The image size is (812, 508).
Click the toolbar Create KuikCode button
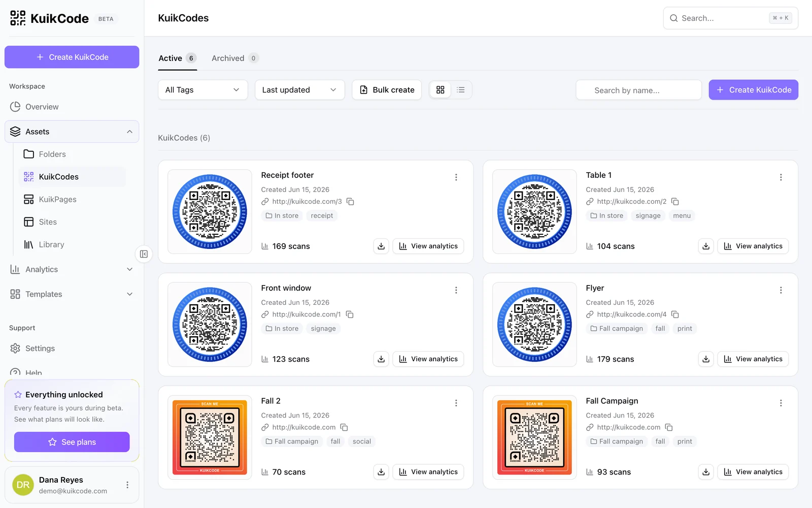coord(753,90)
